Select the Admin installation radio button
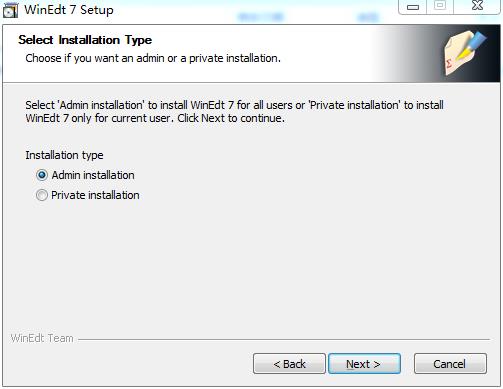This screenshot has height=389, width=503. click(x=42, y=175)
